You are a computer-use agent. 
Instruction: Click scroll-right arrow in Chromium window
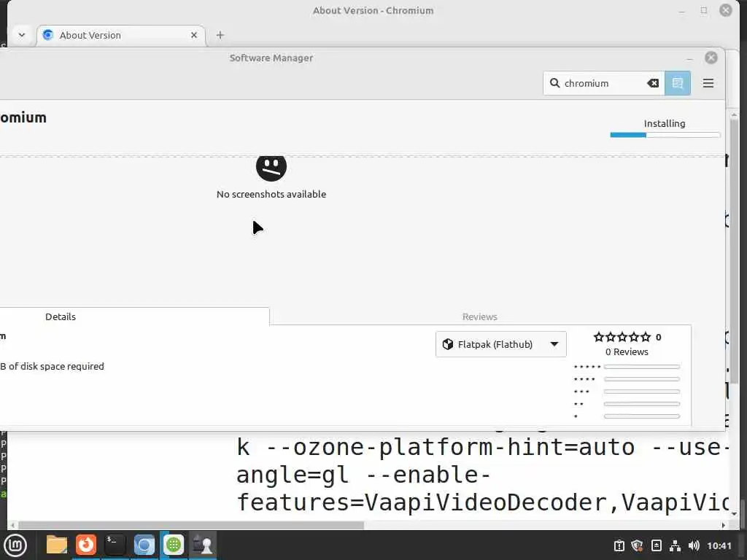724,525
